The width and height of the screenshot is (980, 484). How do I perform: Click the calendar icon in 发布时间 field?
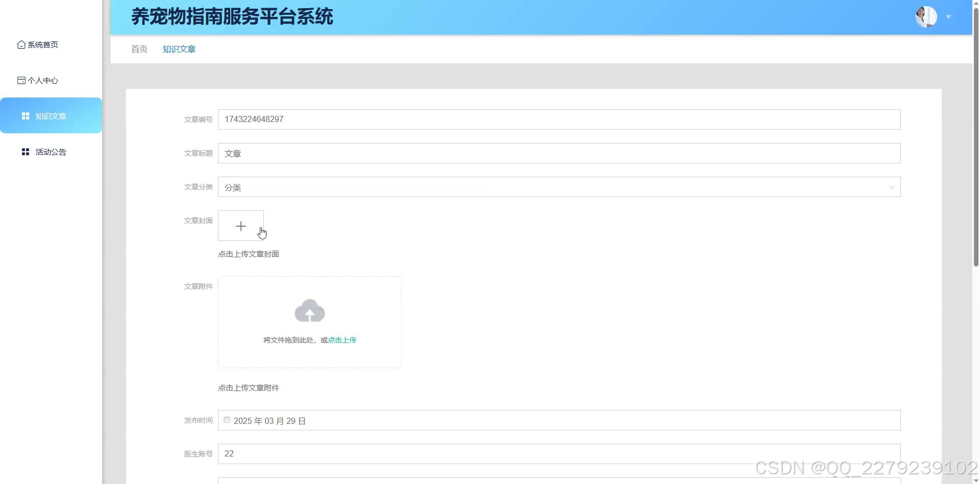(x=227, y=420)
